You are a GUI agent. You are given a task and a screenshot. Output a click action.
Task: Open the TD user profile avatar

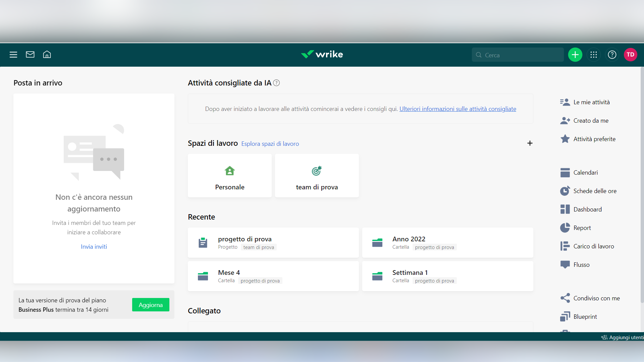click(x=630, y=55)
